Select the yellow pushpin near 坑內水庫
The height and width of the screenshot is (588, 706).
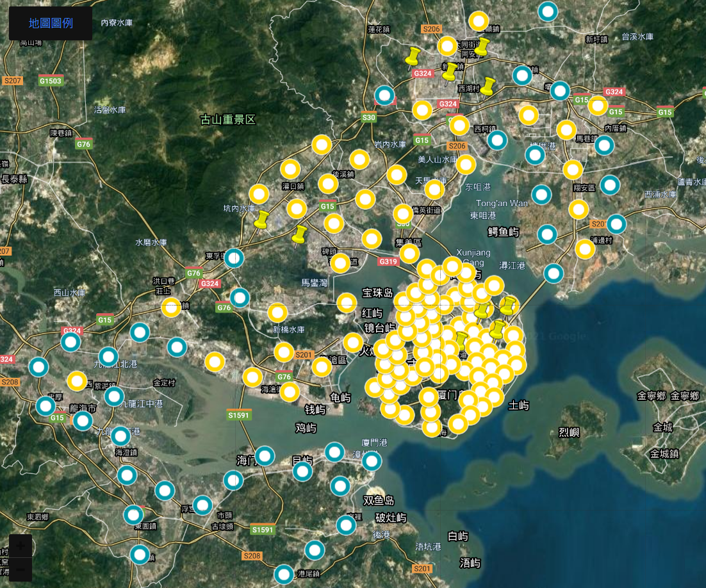click(260, 220)
